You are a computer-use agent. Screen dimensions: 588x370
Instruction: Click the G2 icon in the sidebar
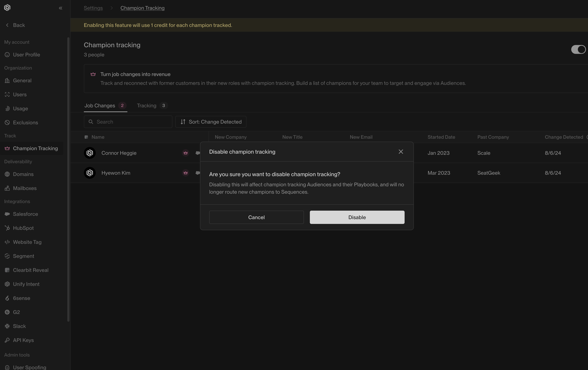7,312
